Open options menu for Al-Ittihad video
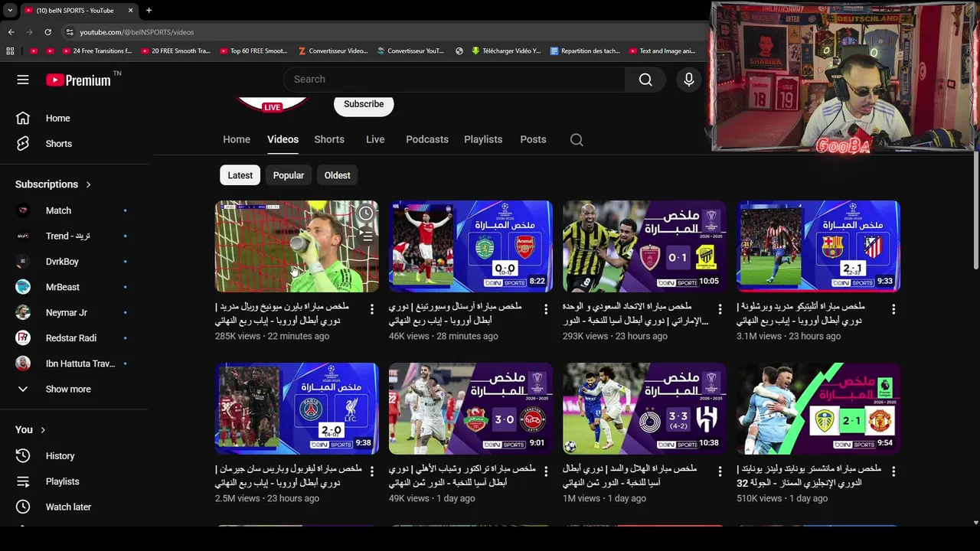 pos(720,309)
